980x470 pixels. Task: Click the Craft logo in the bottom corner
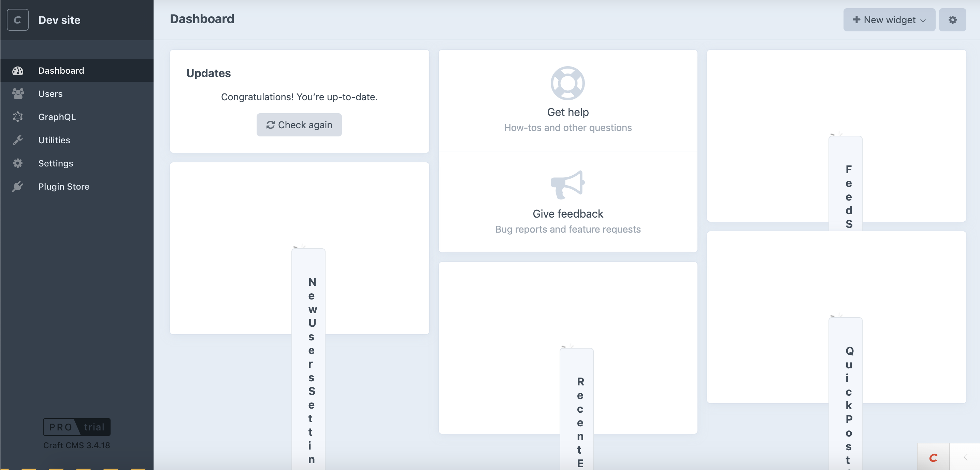click(933, 458)
